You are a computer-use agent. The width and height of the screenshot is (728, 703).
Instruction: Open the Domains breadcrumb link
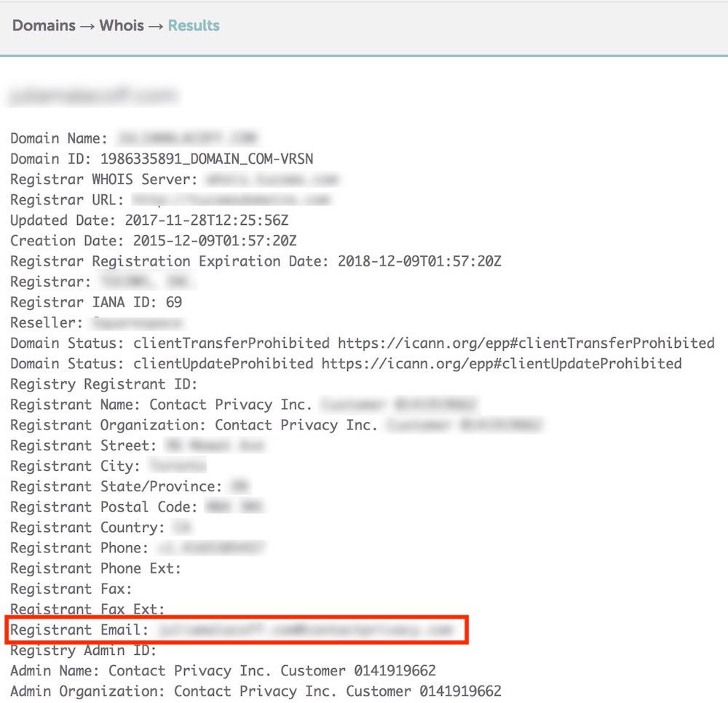pos(44,25)
